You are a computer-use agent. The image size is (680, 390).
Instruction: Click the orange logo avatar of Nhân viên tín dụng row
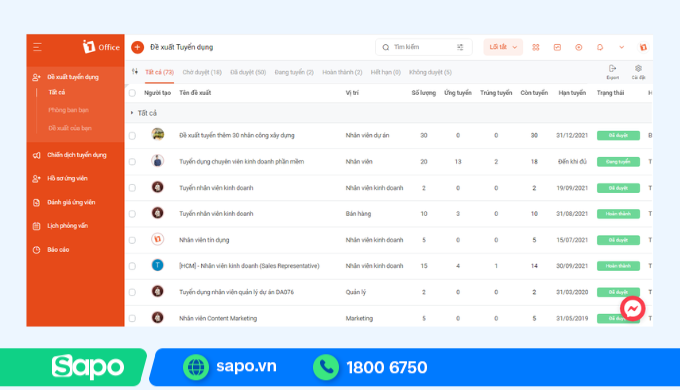coord(157,239)
